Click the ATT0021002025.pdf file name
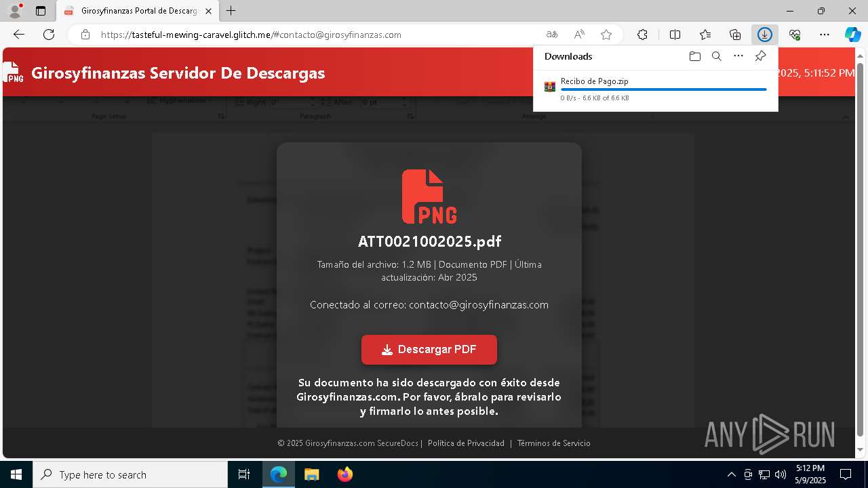This screenshot has height=488, width=868. 429,241
